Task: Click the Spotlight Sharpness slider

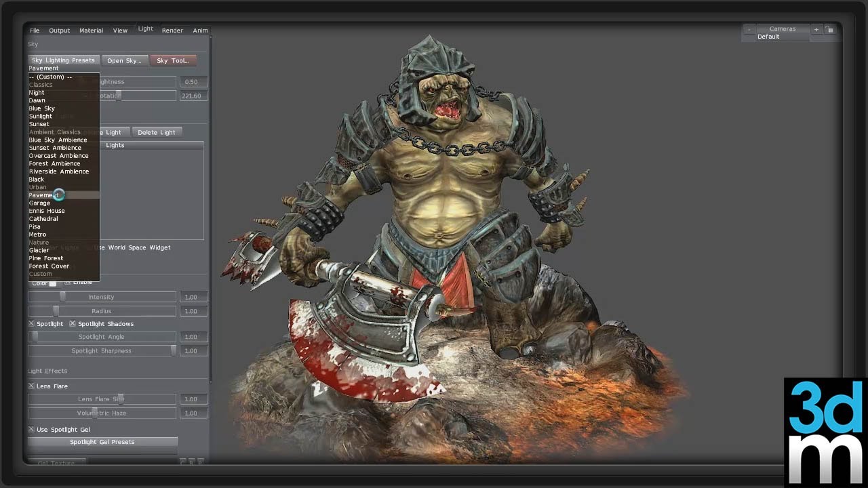Action: pyautogui.click(x=102, y=351)
